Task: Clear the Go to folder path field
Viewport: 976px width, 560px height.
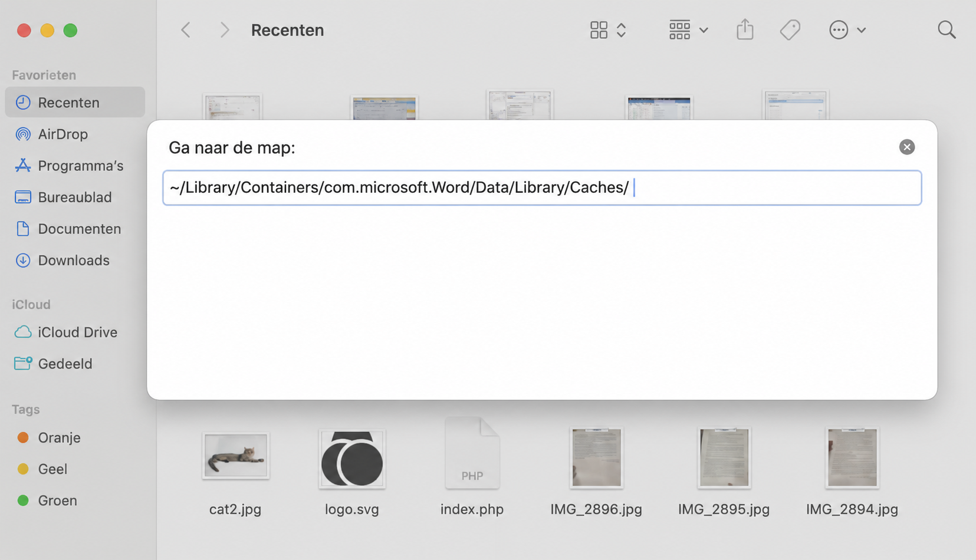Action: tap(907, 147)
